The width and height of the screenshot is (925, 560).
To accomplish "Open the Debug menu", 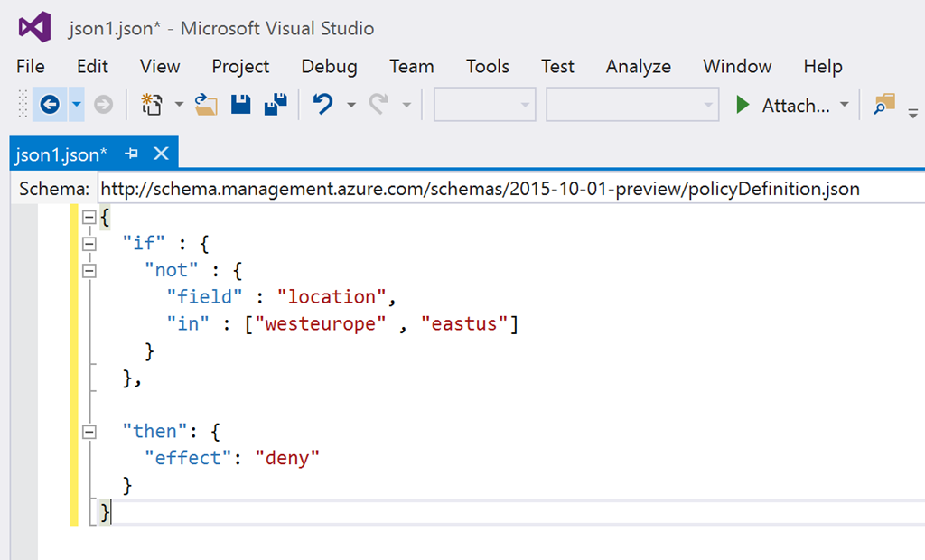I will pyautogui.click(x=329, y=67).
